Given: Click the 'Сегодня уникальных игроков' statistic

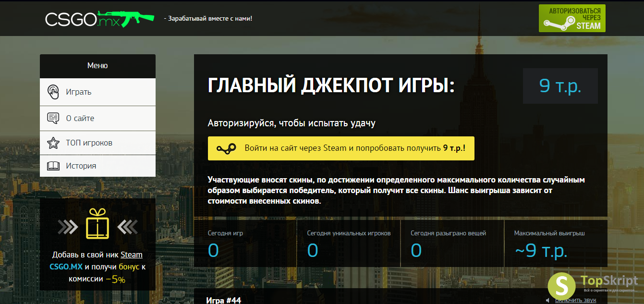Looking at the screenshot, I should tap(349, 243).
